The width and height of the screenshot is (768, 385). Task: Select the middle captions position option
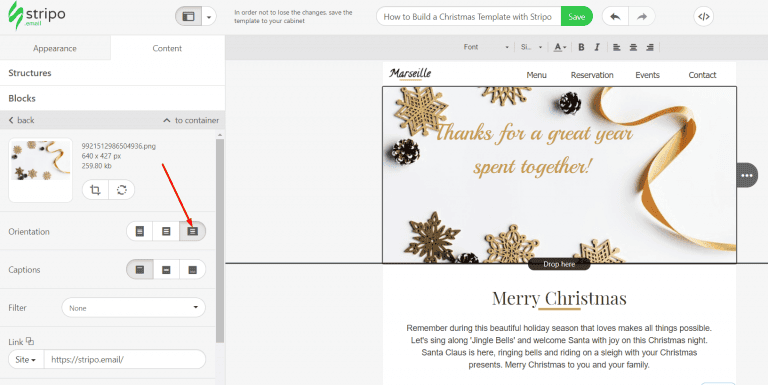point(166,270)
